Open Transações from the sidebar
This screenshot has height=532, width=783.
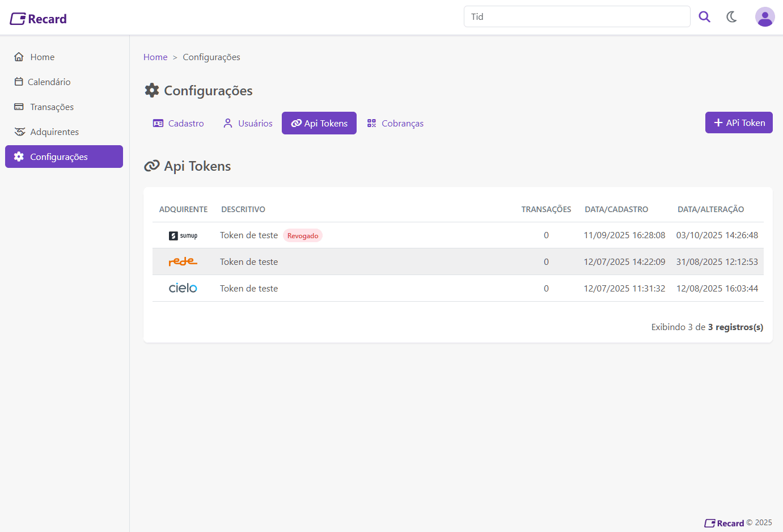[x=52, y=107]
